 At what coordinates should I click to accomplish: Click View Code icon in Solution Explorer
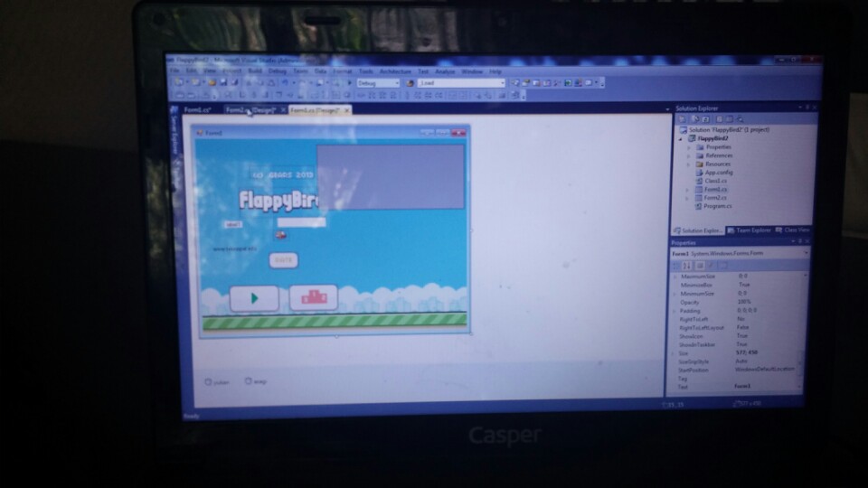(x=719, y=119)
